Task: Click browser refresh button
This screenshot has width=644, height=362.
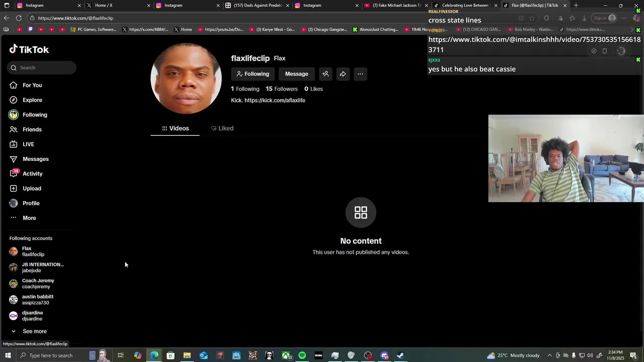Action: coord(19,18)
